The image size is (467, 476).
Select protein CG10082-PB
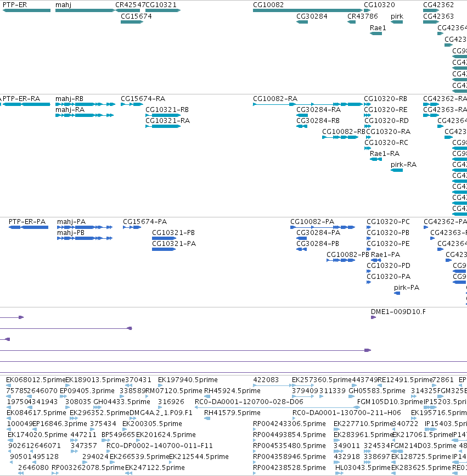coord(348,255)
